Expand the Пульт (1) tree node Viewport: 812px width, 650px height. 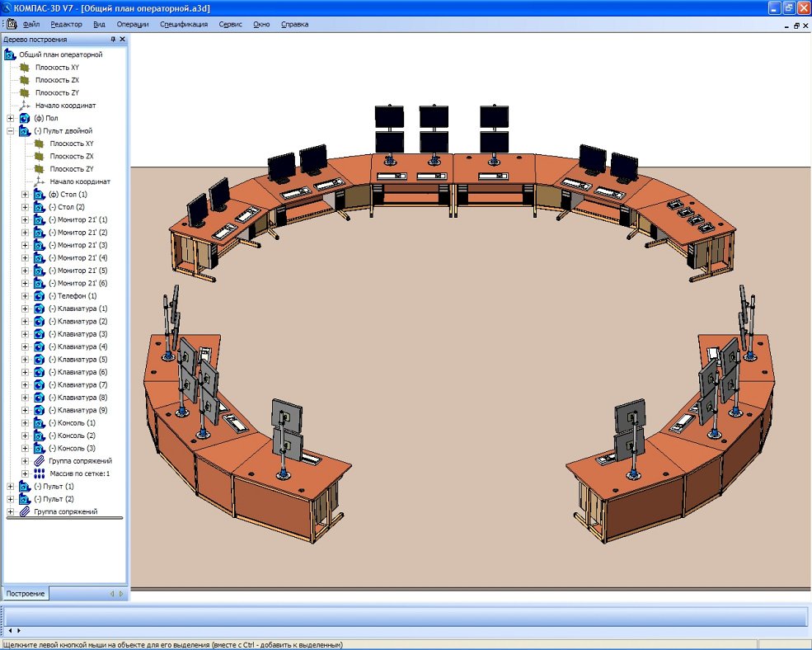11,487
